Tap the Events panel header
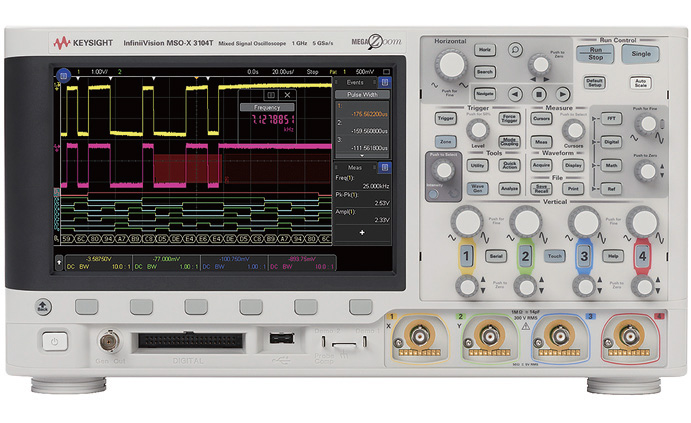This screenshot has width=691, height=423. click(x=355, y=82)
